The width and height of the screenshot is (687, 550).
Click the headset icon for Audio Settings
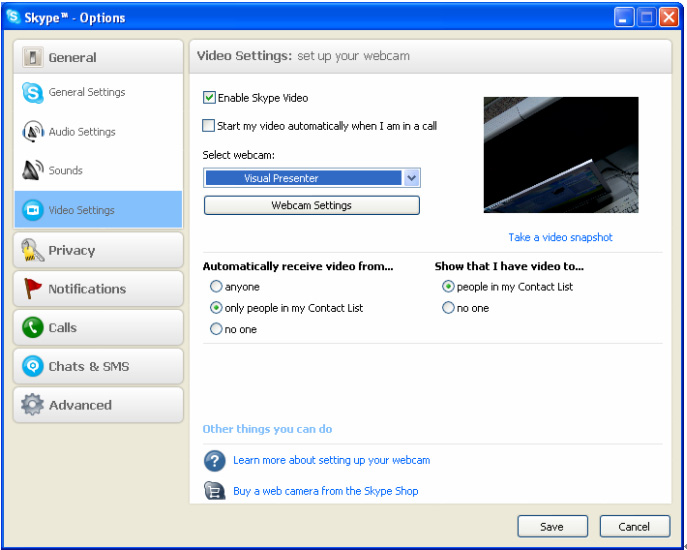[33, 131]
